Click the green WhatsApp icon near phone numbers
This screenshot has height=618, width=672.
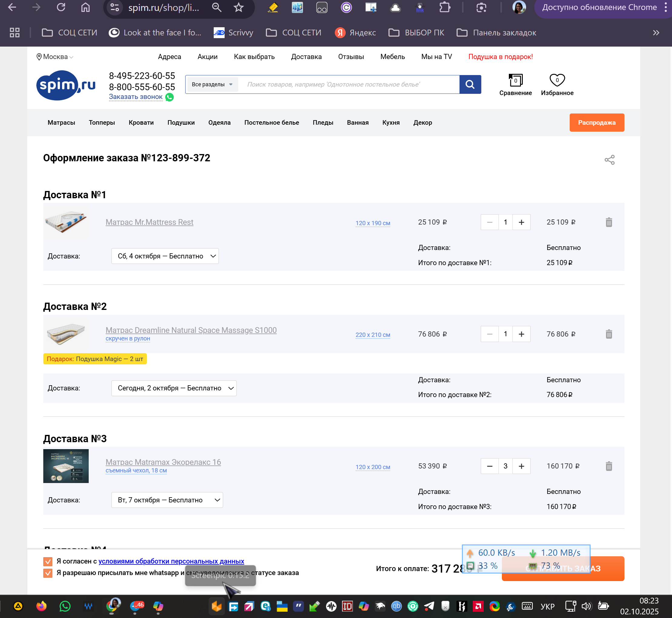tap(170, 97)
